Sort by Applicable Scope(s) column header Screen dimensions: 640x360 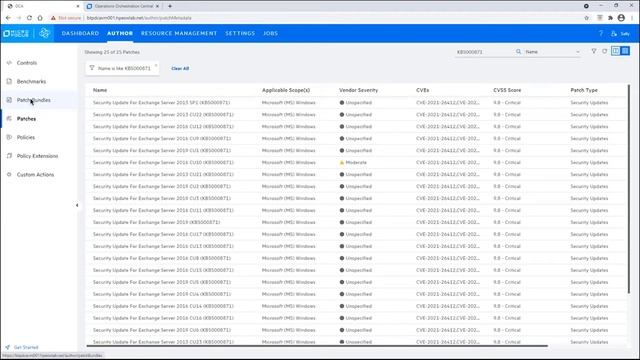point(286,90)
